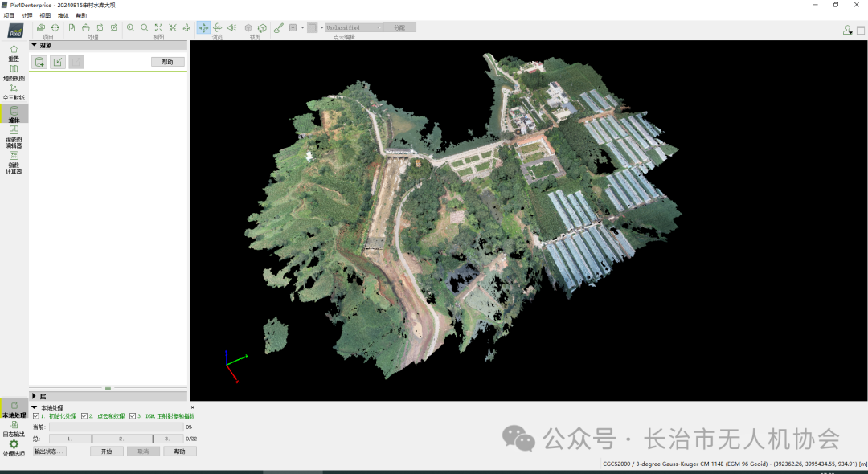The height and width of the screenshot is (474, 868).
Task: Click the clipping box cube icon
Action: (248, 27)
